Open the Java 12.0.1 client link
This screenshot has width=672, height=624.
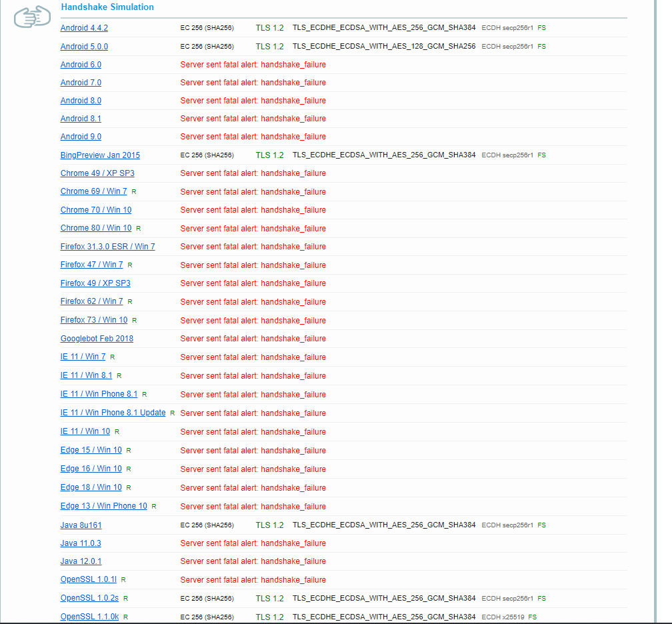[81, 561]
